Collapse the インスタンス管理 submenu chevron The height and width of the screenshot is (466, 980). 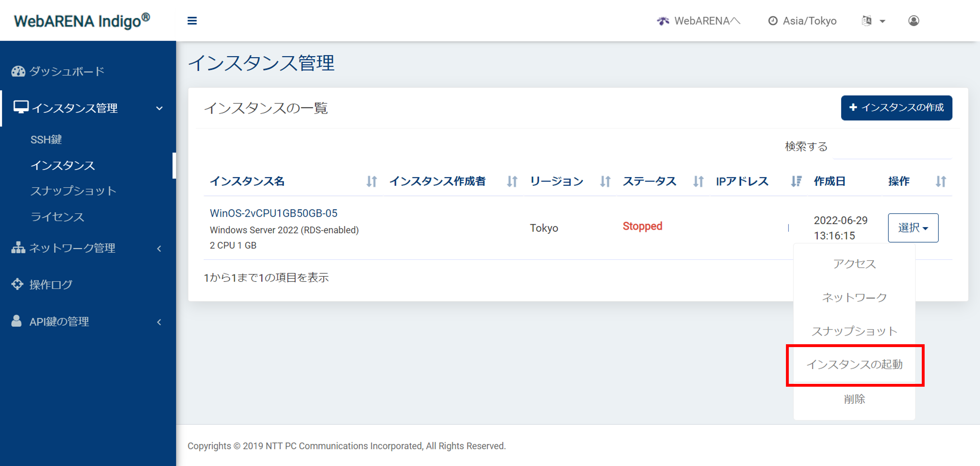click(x=160, y=108)
